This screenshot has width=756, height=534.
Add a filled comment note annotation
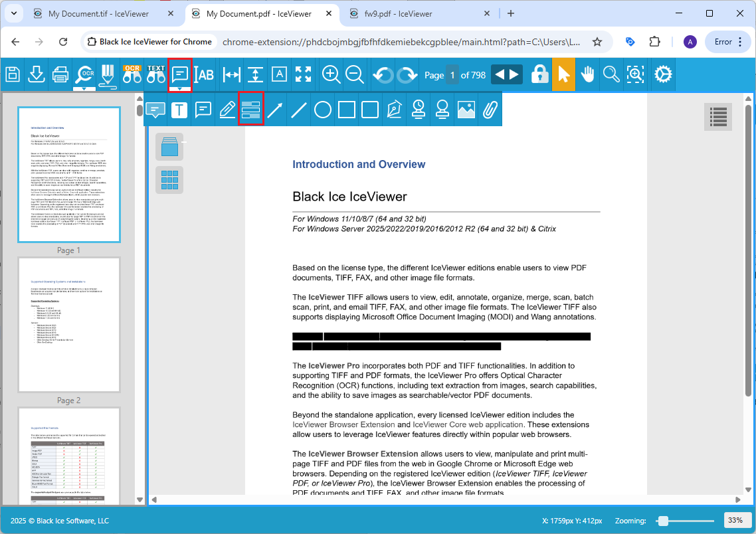[x=155, y=110]
